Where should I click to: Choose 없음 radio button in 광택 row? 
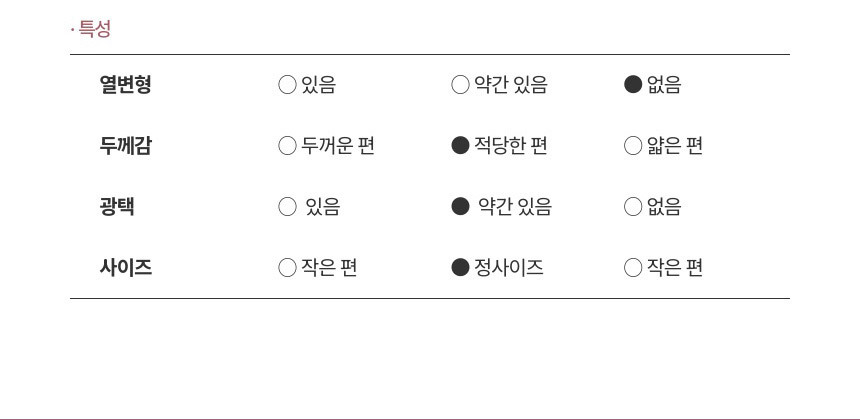coord(633,207)
